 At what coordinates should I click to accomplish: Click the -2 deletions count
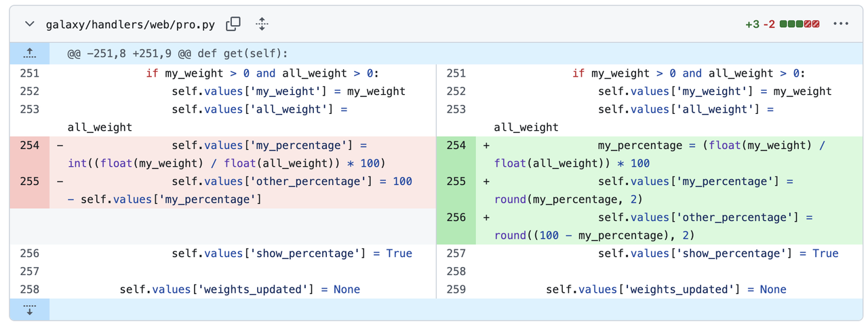click(x=769, y=24)
